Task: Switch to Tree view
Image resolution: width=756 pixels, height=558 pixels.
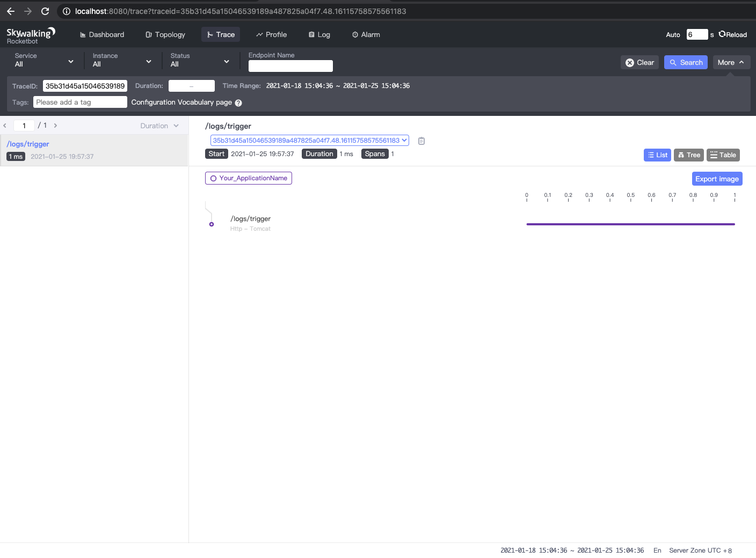Action: (689, 155)
